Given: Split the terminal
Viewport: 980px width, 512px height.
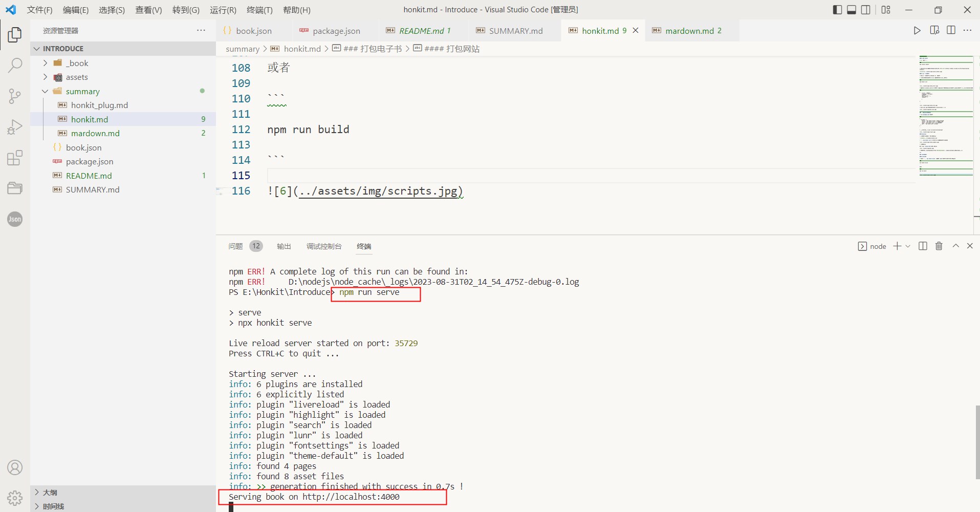Looking at the screenshot, I should click(x=923, y=246).
